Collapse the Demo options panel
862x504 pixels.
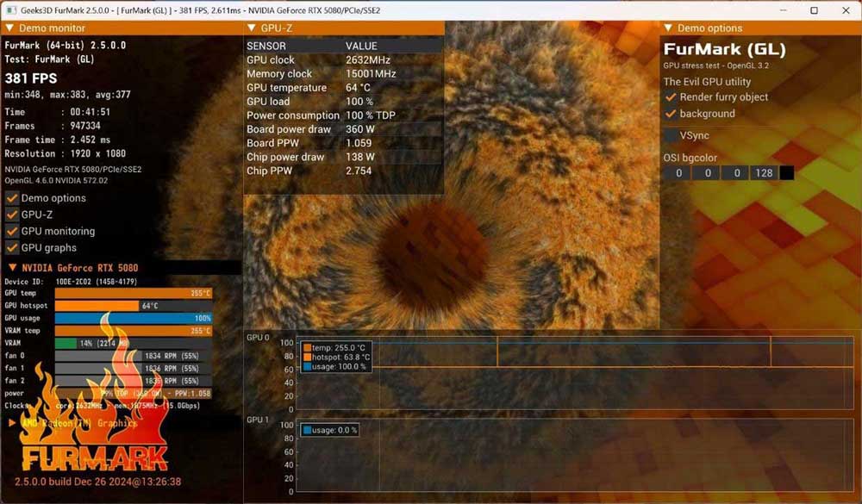pyautogui.click(x=668, y=28)
